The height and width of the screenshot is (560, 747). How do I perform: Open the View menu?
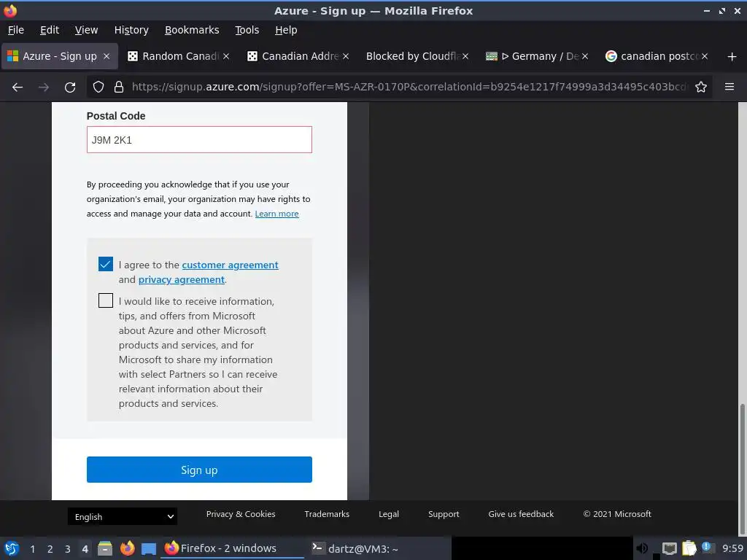point(86,30)
